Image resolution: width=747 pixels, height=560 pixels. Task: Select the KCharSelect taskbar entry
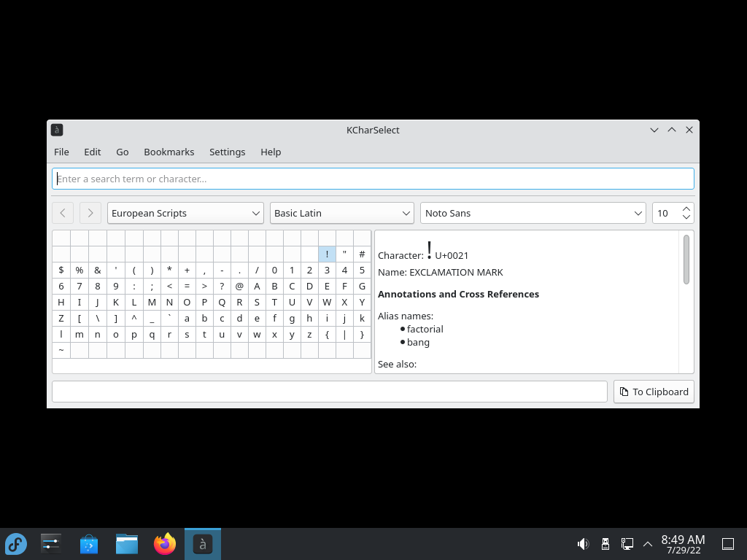pyautogui.click(x=203, y=544)
